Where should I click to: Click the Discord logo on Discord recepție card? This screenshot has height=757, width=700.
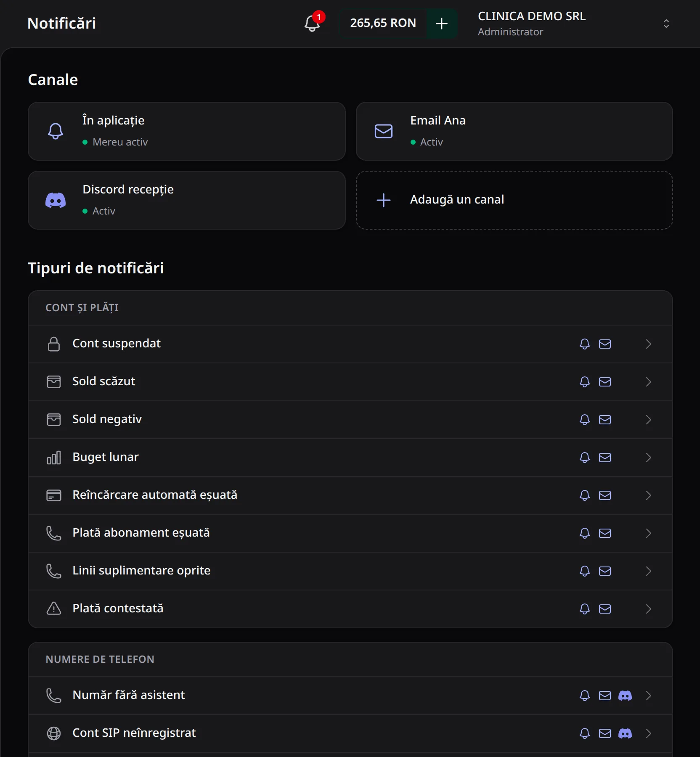coord(56,200)
